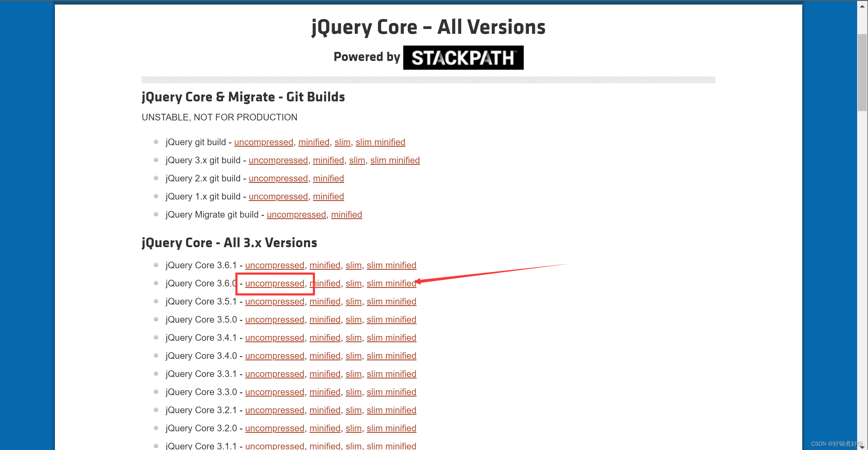Open jQuery Core 3.2.0 minified link
868x450 pixels.
coord(325,428)
